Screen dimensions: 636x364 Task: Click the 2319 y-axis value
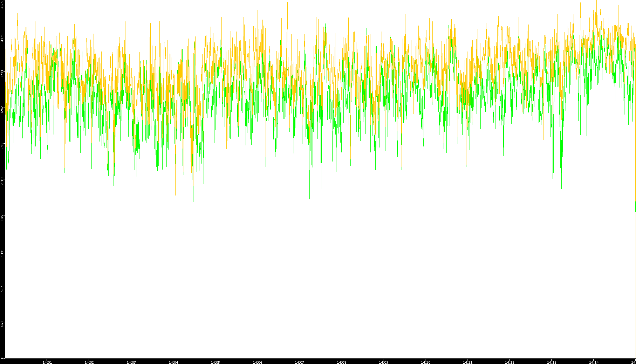2,181
